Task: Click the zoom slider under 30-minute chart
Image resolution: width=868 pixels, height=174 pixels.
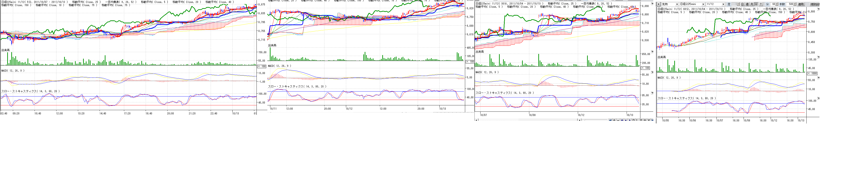Action: pyautogui.click(x=595, y=120)
